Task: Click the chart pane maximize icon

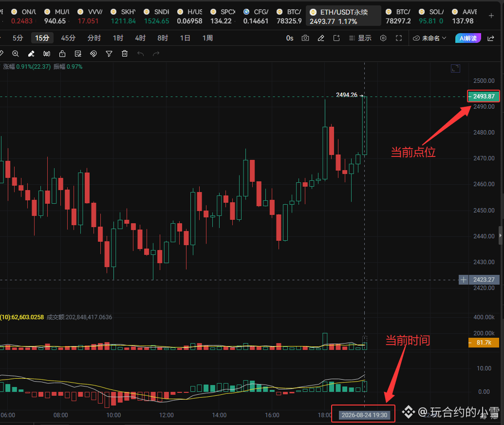Action: click(x=455, y=68)
